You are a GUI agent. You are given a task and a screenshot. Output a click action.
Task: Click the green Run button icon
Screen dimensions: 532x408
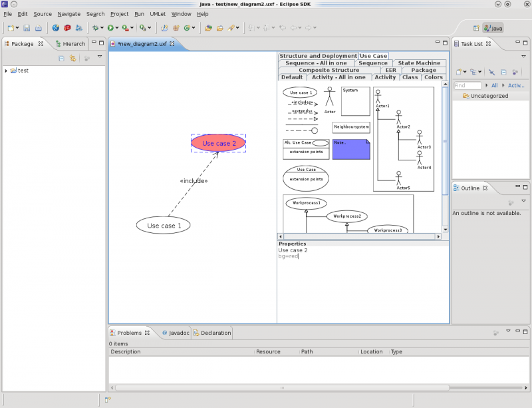click(110, 28)
